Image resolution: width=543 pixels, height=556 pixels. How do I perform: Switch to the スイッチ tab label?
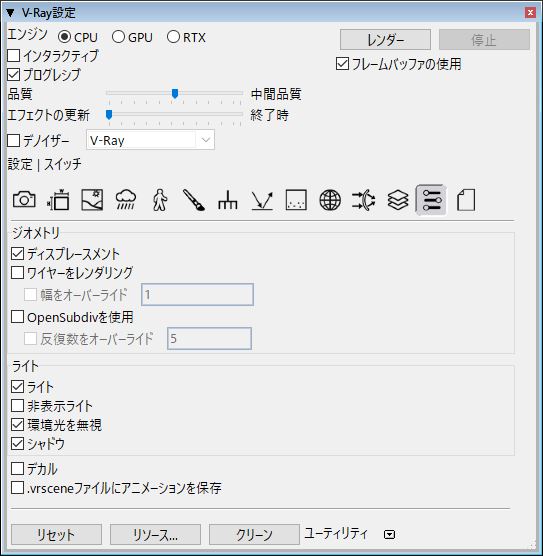tap(63, 164)
